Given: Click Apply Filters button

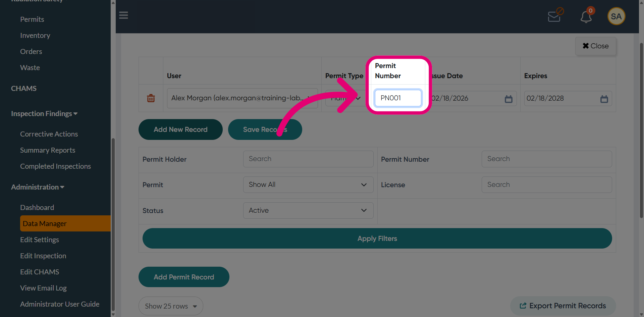Looking at the screenshot, I should pos(377,239).
